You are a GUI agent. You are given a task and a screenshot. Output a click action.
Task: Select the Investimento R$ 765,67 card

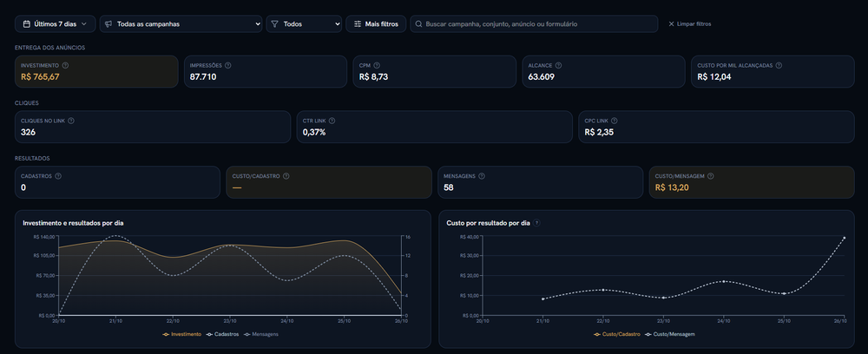96,71
